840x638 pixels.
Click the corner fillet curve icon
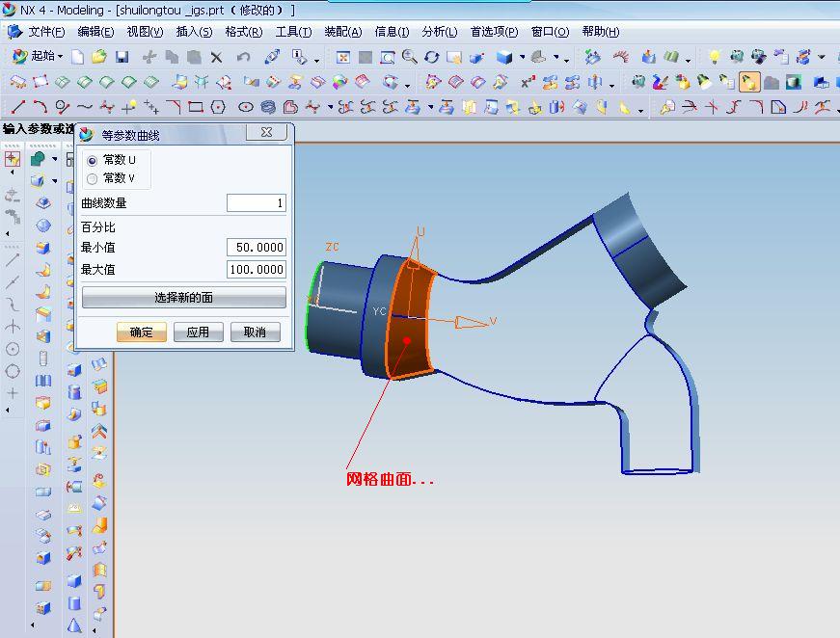click(x=756, y=107)
